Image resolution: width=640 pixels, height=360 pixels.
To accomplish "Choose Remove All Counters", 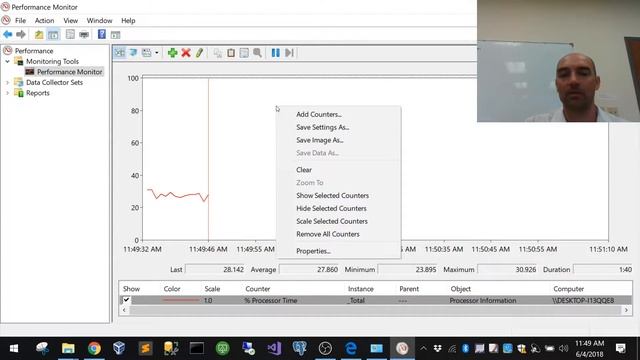I will (328, 234).
